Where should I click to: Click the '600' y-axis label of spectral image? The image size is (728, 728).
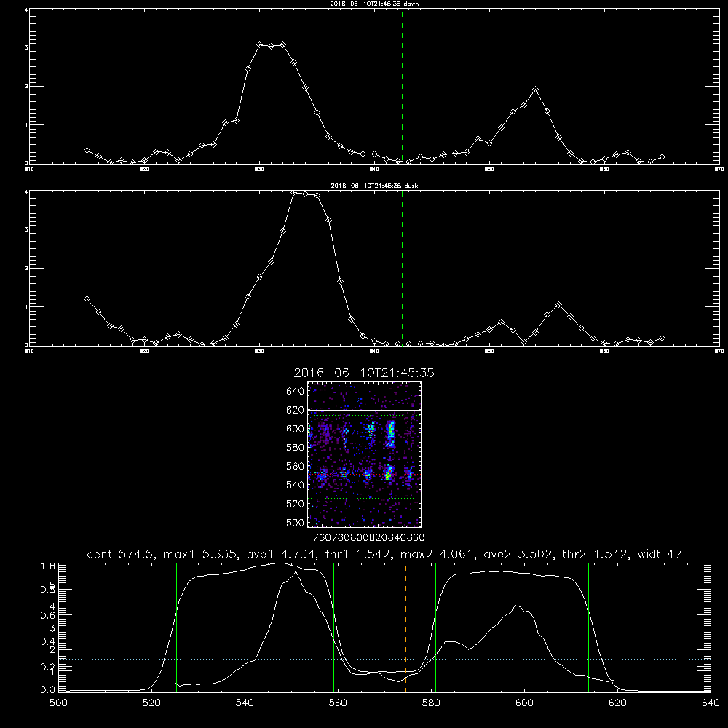pyautogui.click(x=295, y=429)
